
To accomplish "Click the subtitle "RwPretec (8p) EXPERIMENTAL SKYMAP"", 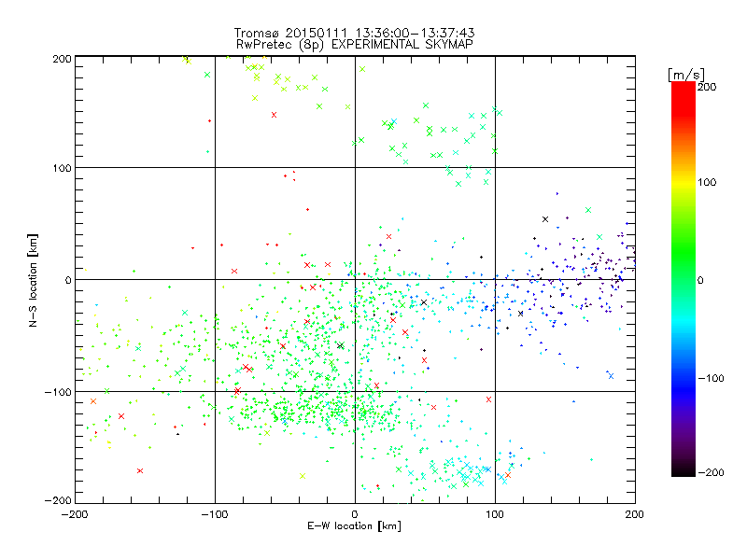I will [355, 44].
